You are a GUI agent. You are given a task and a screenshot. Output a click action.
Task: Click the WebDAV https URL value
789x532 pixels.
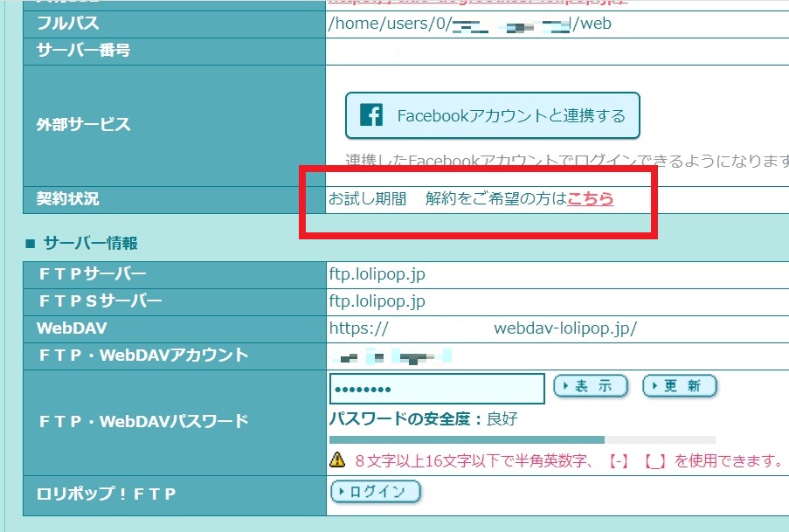click(x=483, y=328)
